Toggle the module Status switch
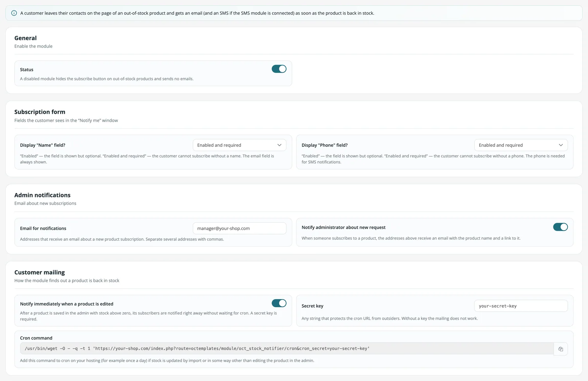 click(279, 69)
